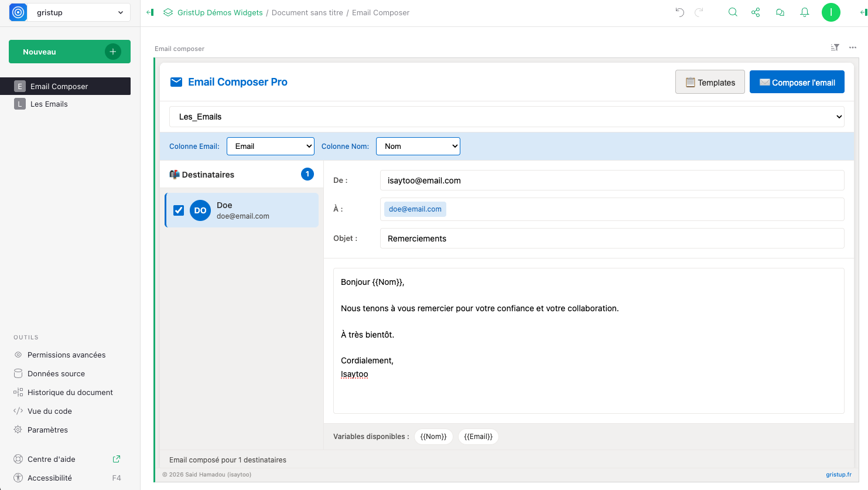
Task: Click the Composer l'email button
Action: click(x=797, y=83)
